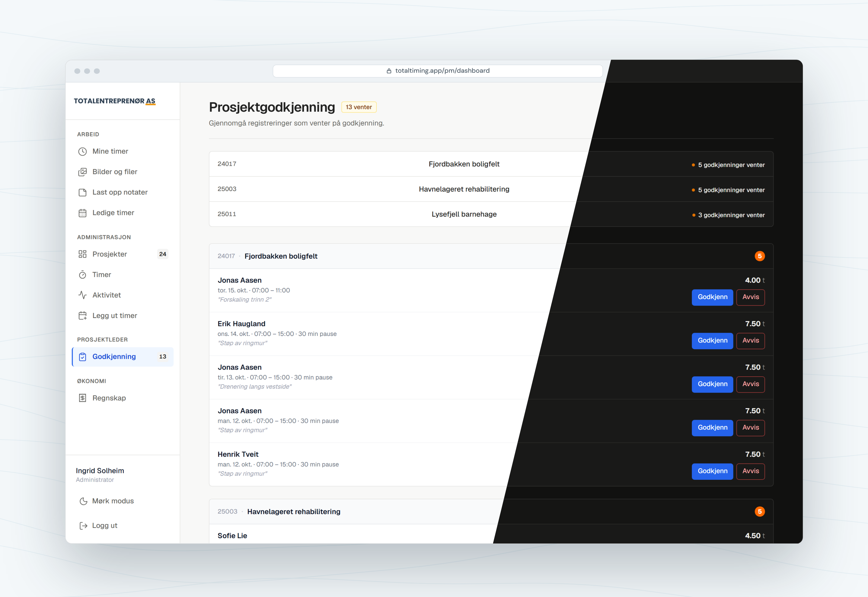Reject Erik Haugland's 14. okt. entry
Viewport: 868px width, 597px height.
750,341
